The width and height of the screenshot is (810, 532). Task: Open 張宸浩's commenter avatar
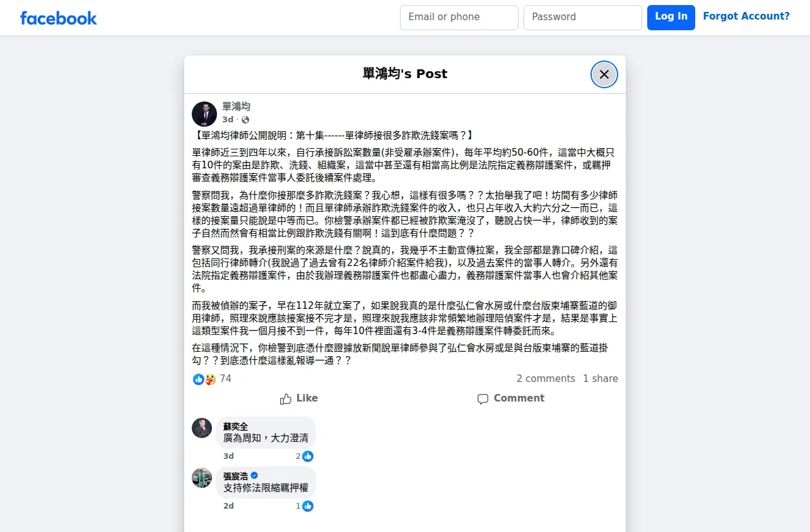pos(202,477)
